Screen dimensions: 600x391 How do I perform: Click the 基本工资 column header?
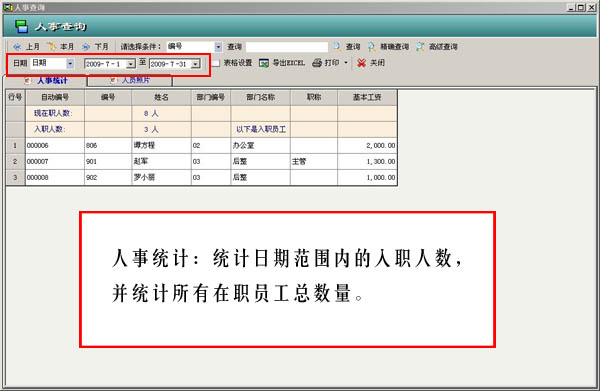point(367,98)
